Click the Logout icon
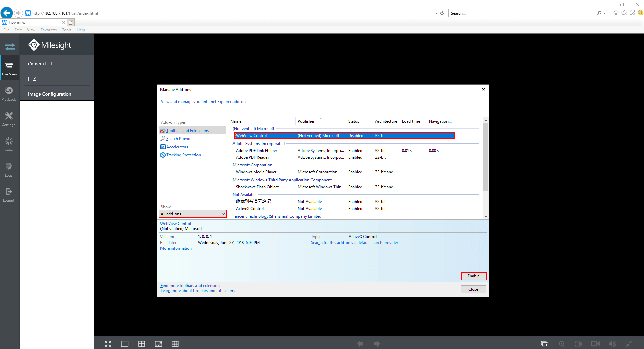 9,194
